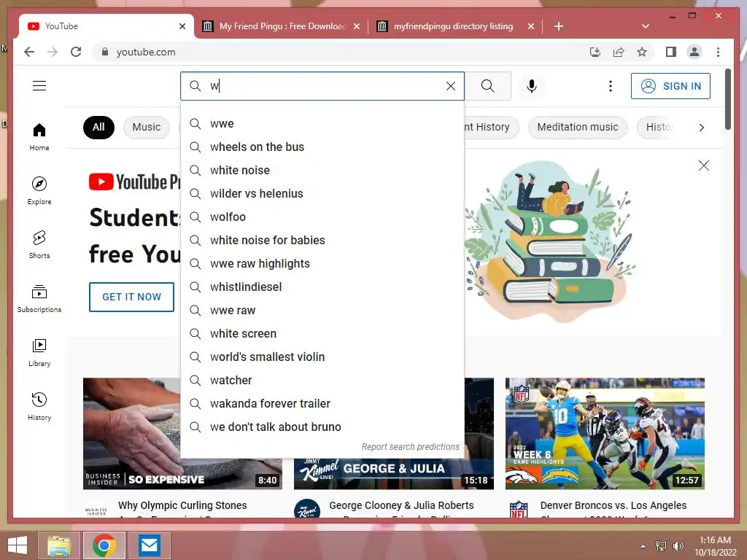Screen dimensions: 747x560
Task: Choose the 'white screen' suggestion
Action: (322, 334)
